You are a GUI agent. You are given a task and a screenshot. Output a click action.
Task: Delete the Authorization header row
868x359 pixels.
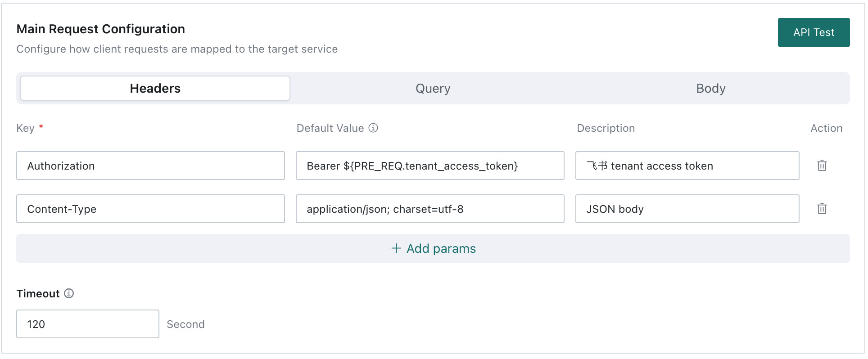tap(822, 166)
